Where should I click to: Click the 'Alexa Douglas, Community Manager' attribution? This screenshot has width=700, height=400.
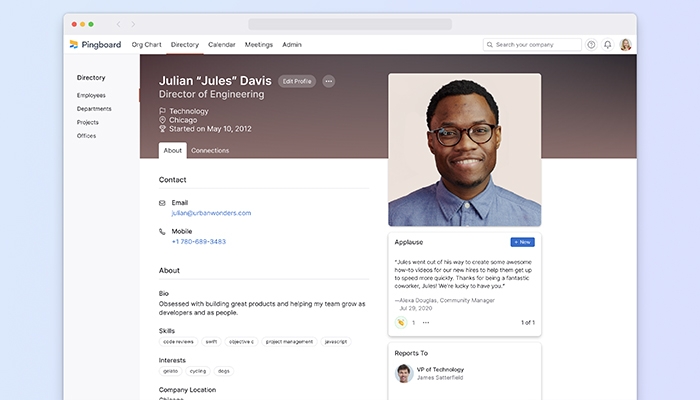pyautogui.click(x=447, y=300)
